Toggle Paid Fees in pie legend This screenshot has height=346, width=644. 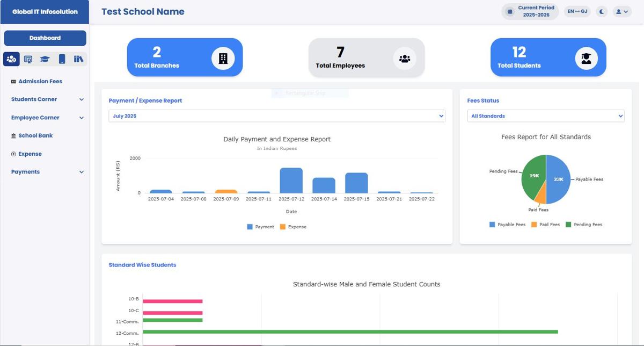pos(545,225)
